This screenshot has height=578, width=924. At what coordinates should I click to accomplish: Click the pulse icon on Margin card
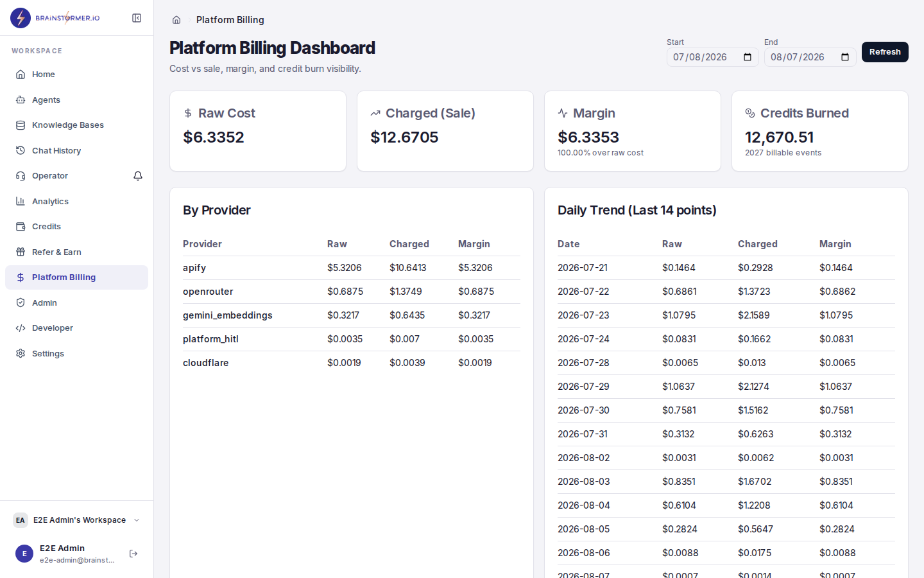tap(563, 113)
